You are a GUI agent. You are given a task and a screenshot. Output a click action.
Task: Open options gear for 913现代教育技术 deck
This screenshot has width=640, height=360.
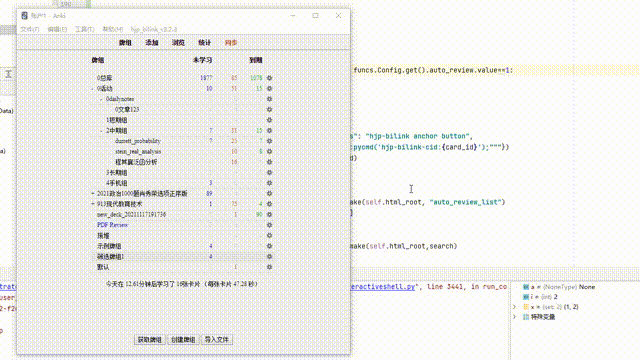coord(269,204)
